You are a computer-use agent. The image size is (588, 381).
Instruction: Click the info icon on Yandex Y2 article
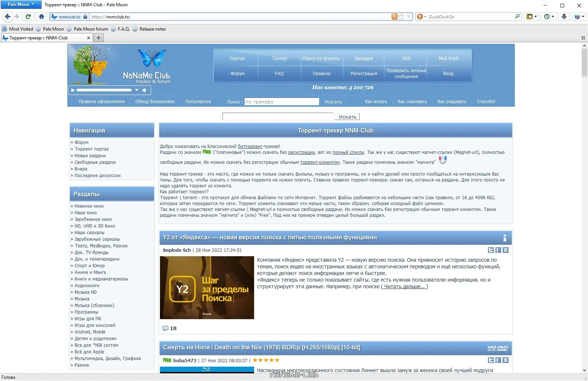(505, 238)
